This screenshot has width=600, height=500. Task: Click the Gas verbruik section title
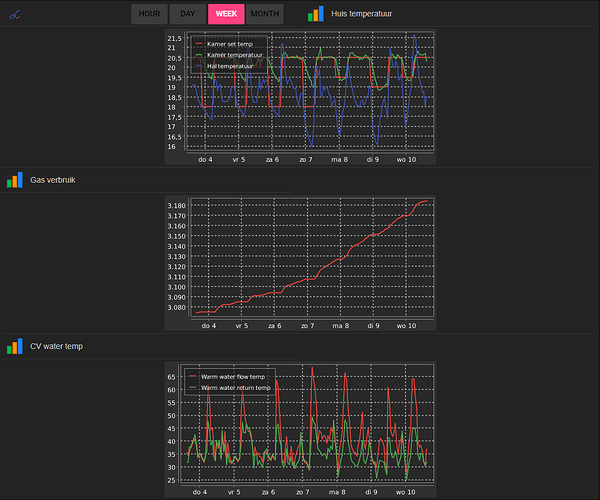click(52, 180)
